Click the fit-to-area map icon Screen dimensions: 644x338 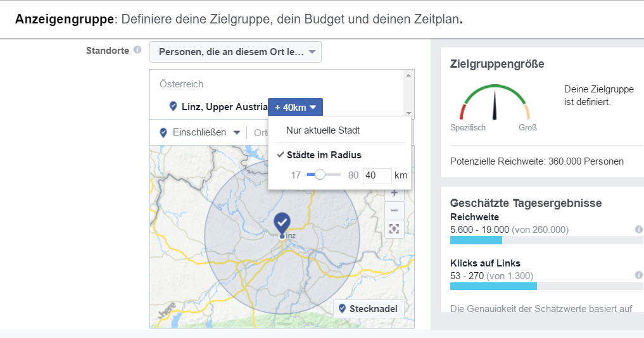pyautogui.click(x=394, y=228)
